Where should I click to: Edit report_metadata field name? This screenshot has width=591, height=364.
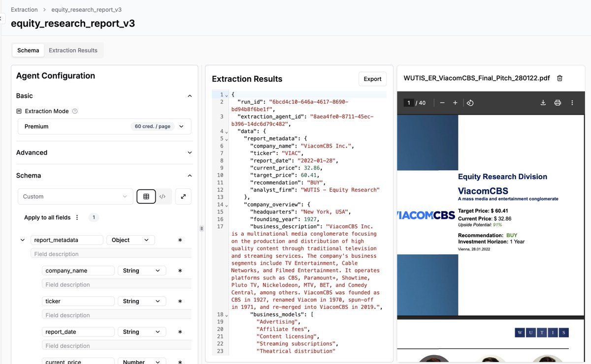[66, 240]
